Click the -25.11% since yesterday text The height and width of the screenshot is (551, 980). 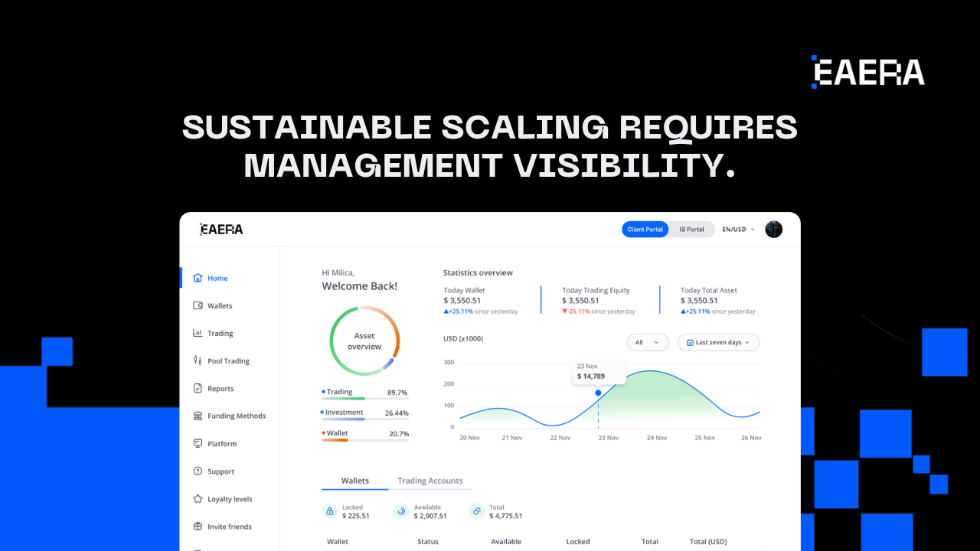[599, 311]
